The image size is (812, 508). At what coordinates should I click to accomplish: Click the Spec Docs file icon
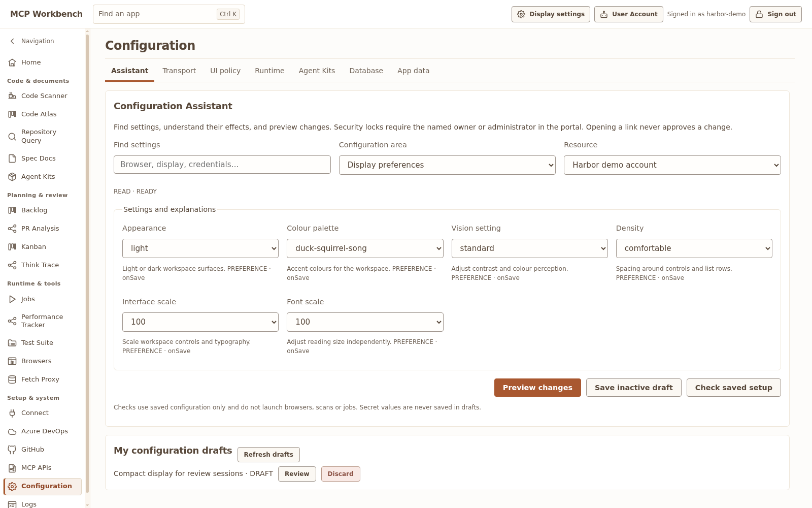12,158
